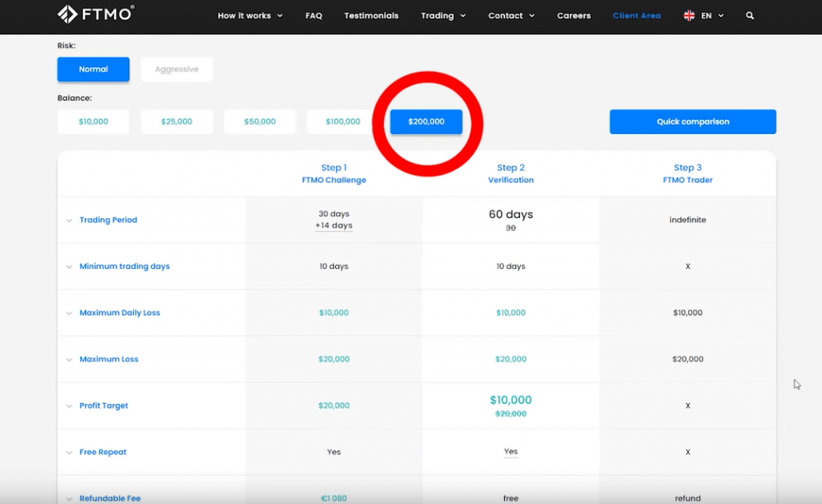The width and height of the screenshot is (822, 504).
Task: Expand the Trading Period row chevron
Action: point(70,221)
